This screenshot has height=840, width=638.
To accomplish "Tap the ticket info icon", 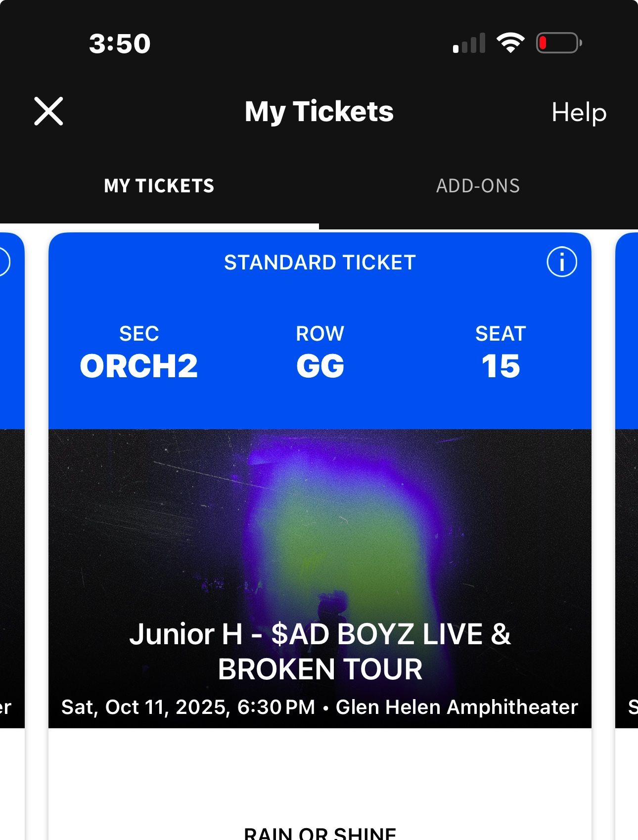I will click(x=561, y=262).
